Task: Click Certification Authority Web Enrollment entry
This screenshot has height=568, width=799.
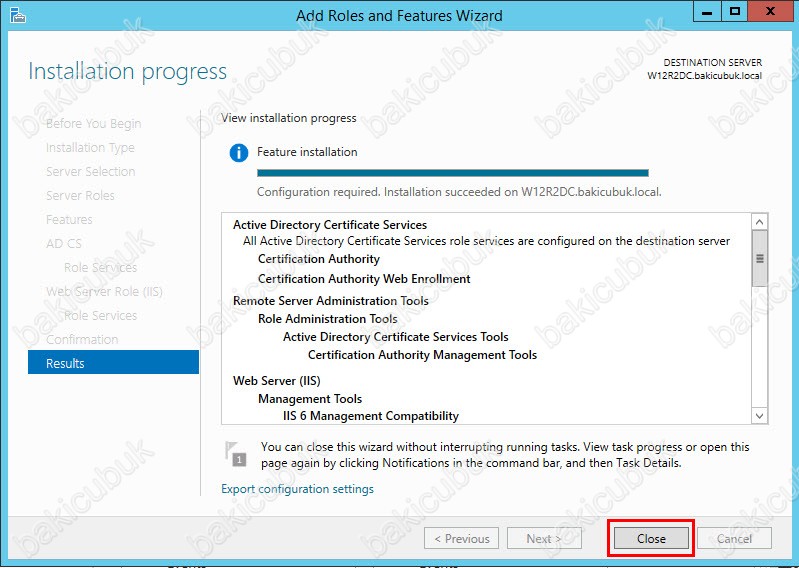Action: coord(364,279)
